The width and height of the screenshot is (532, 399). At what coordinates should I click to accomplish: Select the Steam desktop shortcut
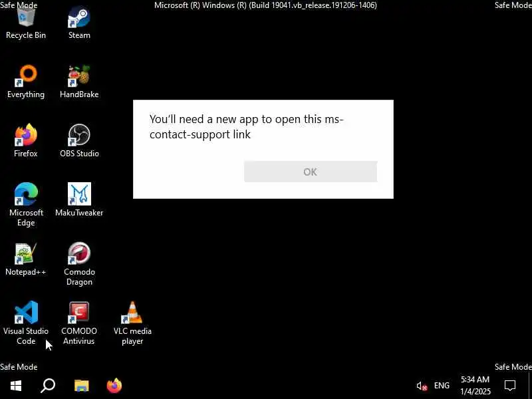(79, 23)
